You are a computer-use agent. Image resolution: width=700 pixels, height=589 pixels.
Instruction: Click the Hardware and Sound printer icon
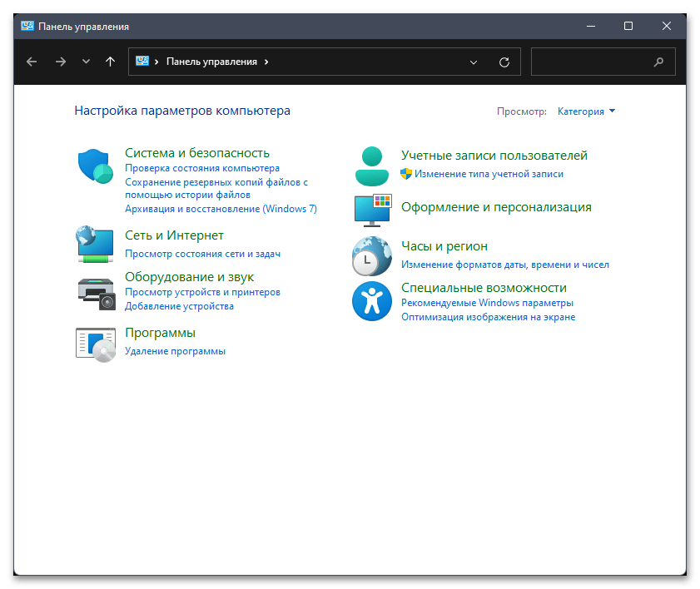click(95, 291)
